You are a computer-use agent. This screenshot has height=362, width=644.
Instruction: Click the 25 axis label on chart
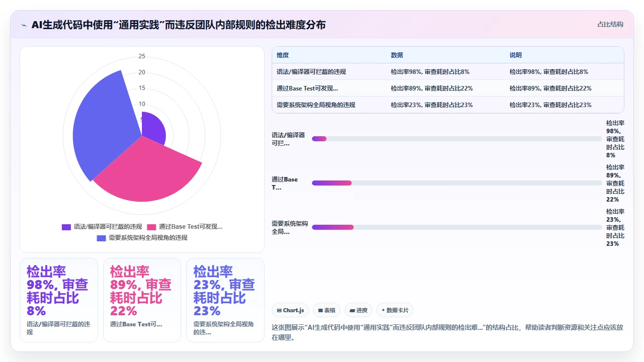pos(142,56)
